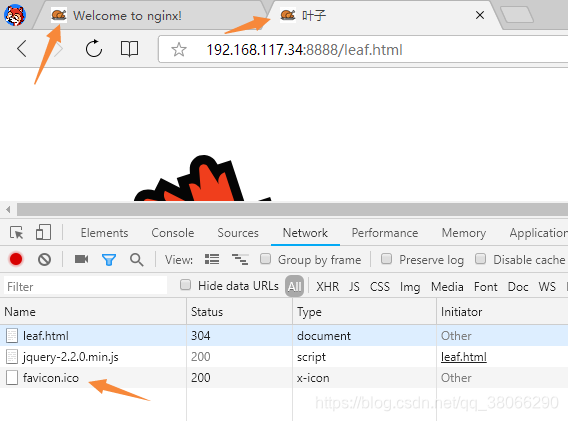This screenshot has height=421, width=568.
Task: Filter requests by Img
Action: [410, 287]
